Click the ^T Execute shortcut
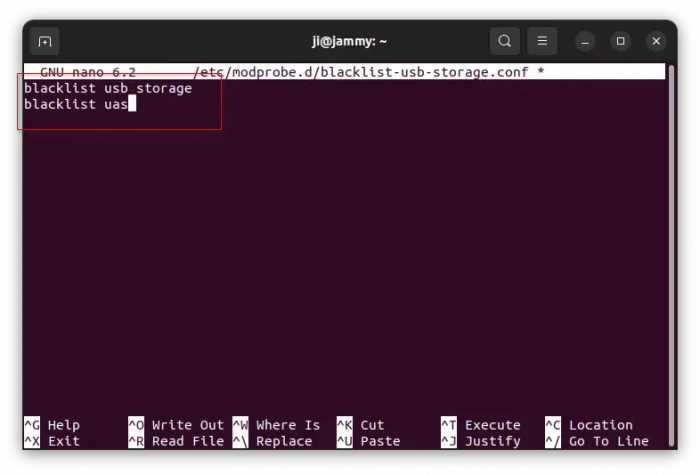This screenshot has height=475, width=700. tap(480, 425)
